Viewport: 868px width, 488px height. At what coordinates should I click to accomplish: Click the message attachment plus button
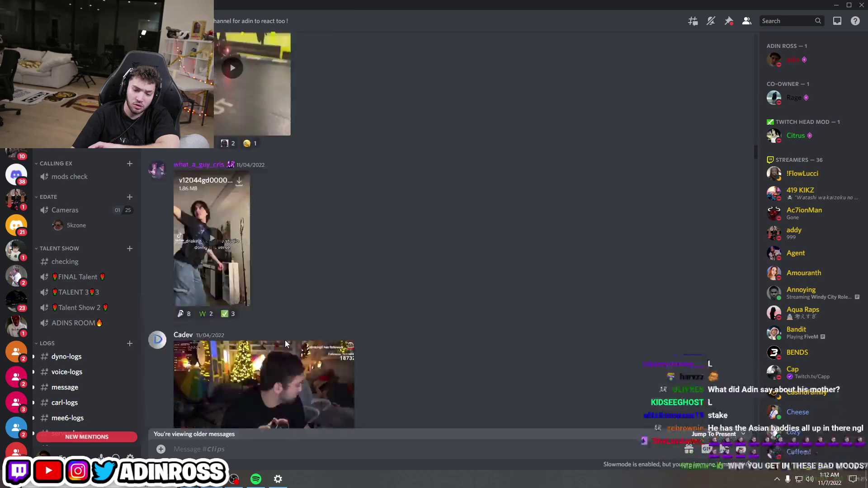coord(161,449)
